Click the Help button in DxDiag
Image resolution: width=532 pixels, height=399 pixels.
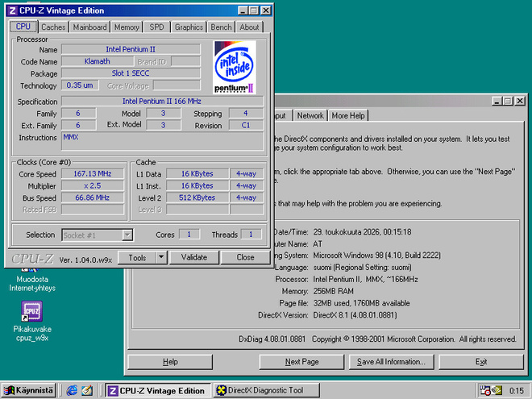point(170,362)
